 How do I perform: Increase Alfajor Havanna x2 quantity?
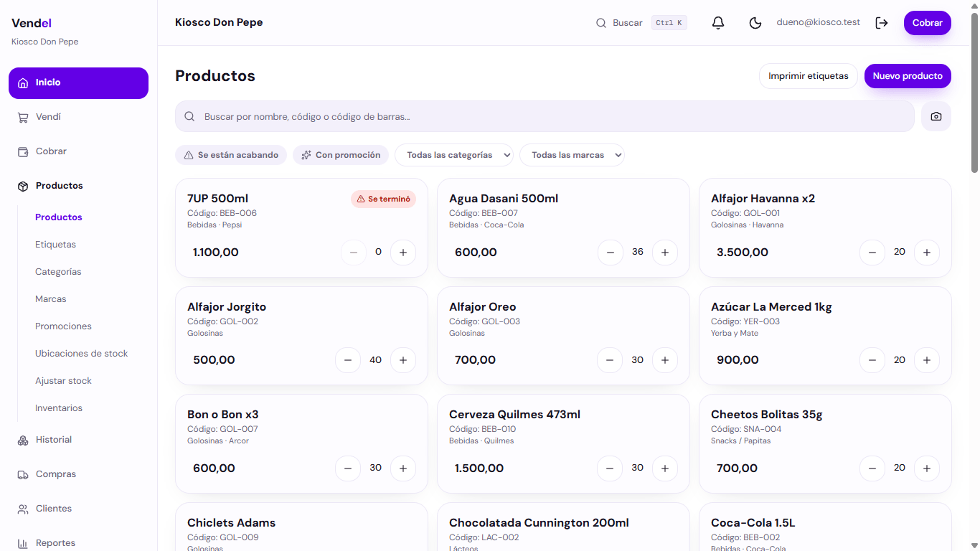tap(927, 253)
